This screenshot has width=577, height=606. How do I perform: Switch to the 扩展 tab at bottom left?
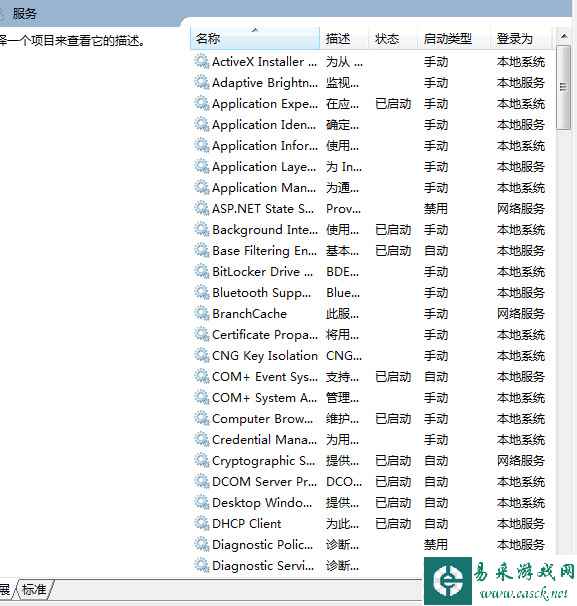pyautogui.click(x=5, y=589)
